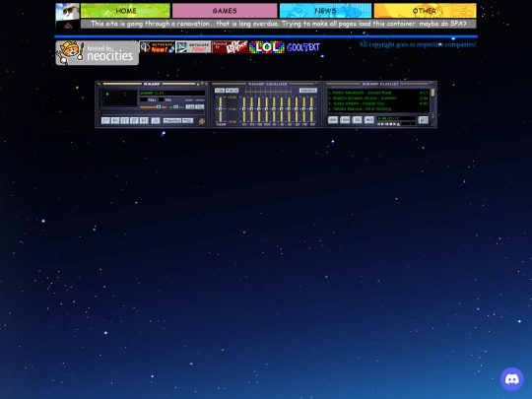This screenshot has width=532, height=399.
Task: Open the playlist ADD menu button
Action: [x=333, y=120]
